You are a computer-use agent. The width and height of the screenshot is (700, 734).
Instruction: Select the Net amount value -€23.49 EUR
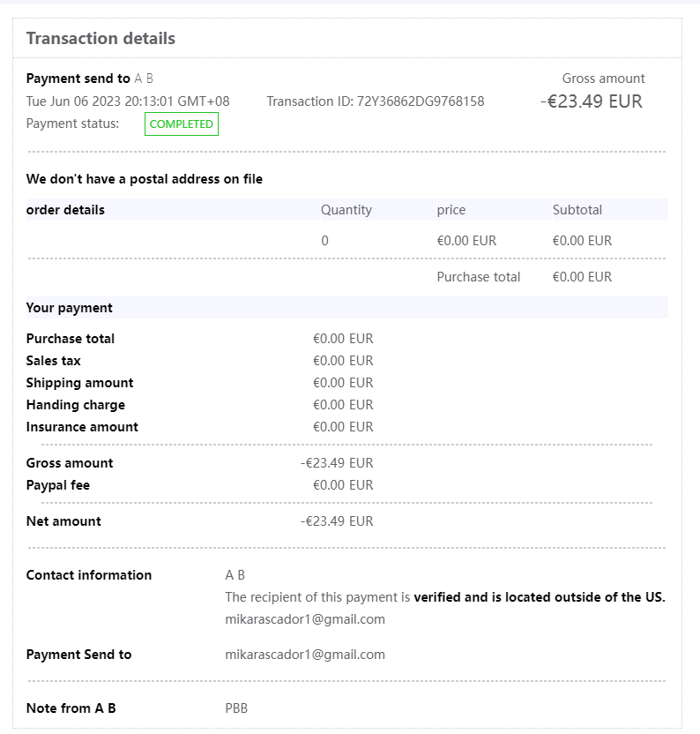(337, 521)
